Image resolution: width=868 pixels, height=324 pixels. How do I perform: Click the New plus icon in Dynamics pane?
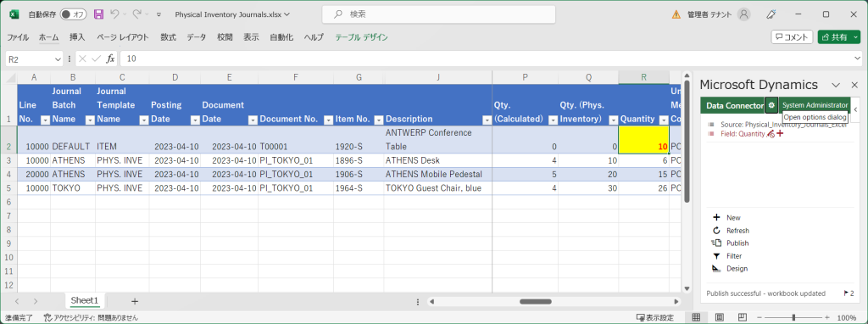716,218
